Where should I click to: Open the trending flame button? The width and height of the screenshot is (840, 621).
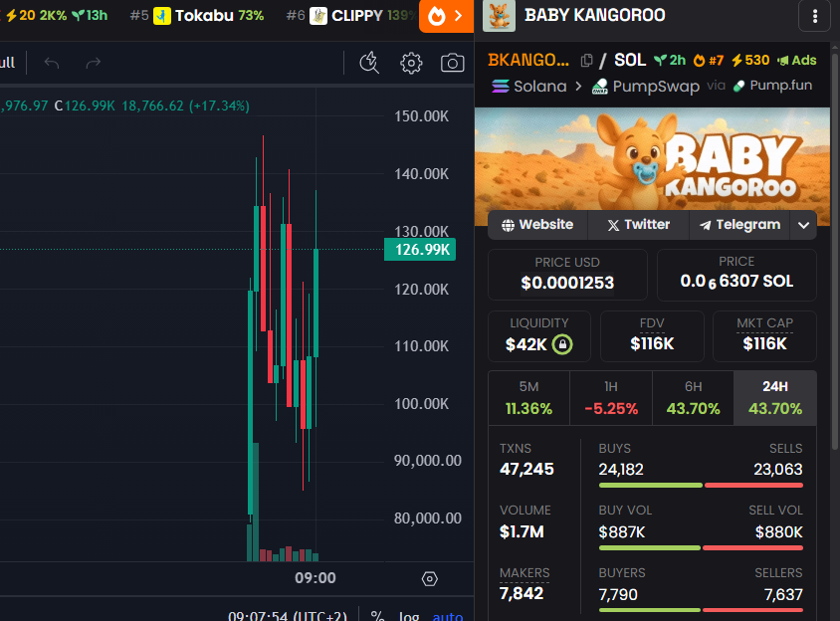coord(446,16)
